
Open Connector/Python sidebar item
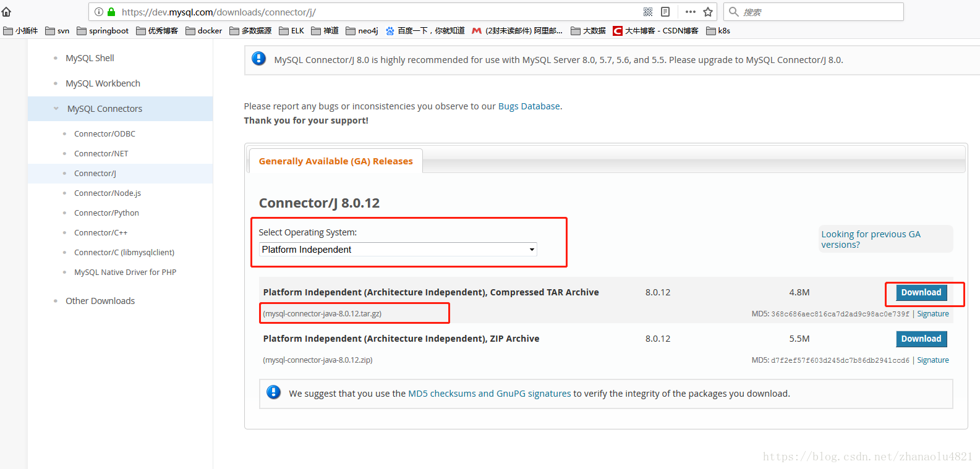pos(106,213)
